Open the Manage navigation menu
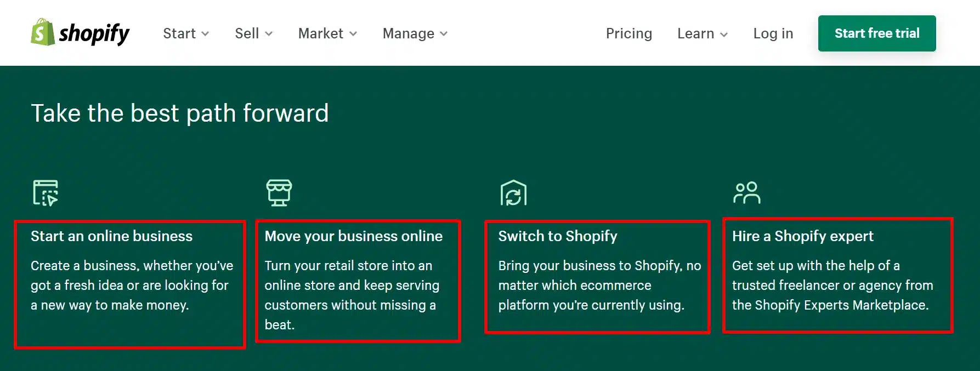 [x=415, y=33]
